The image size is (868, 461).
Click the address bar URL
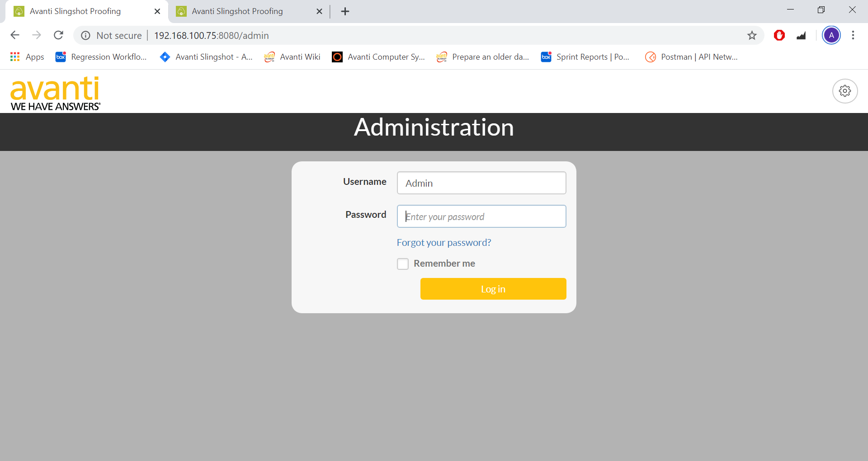click(212, 35)
